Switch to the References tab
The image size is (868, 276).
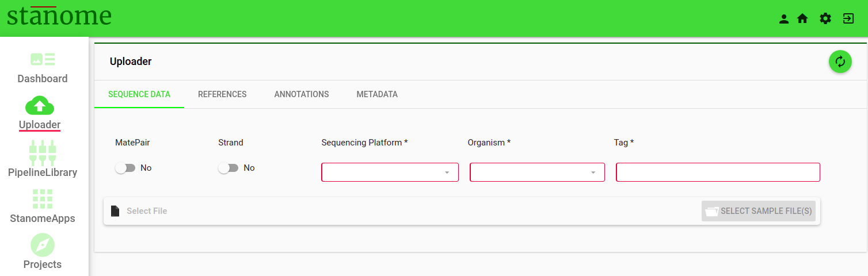click(x=222, y=94)
